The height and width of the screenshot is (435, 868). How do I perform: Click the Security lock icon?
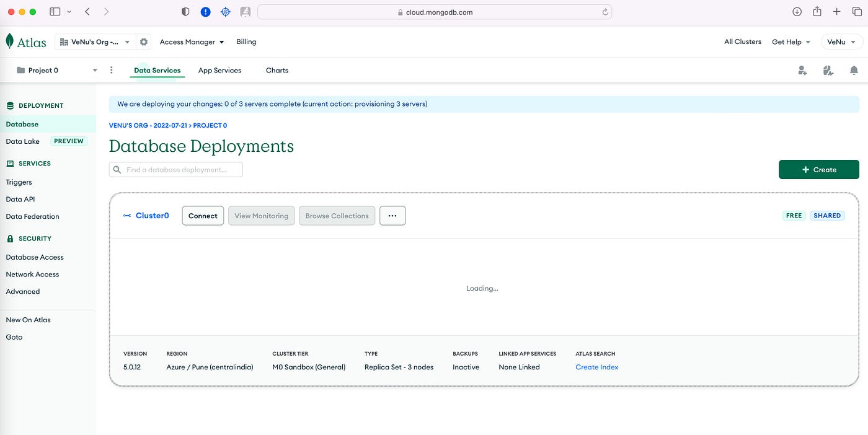pyautogui.click(x=10, y=239)
